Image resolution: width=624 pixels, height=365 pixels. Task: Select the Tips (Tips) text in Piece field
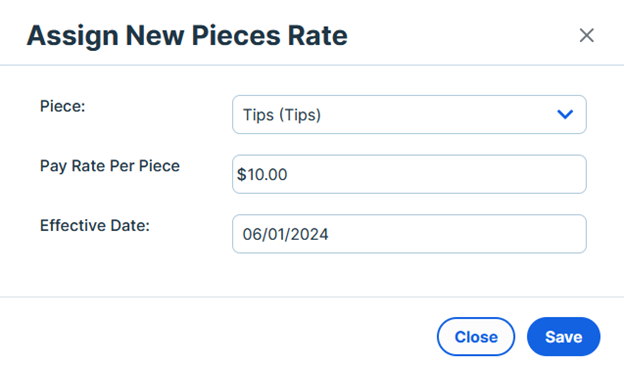click(x=282, y=115)
